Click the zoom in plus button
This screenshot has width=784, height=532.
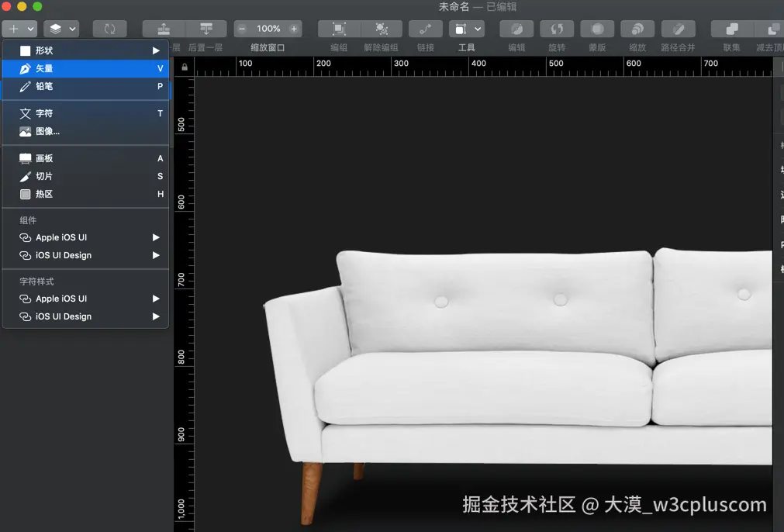(294, 29)
